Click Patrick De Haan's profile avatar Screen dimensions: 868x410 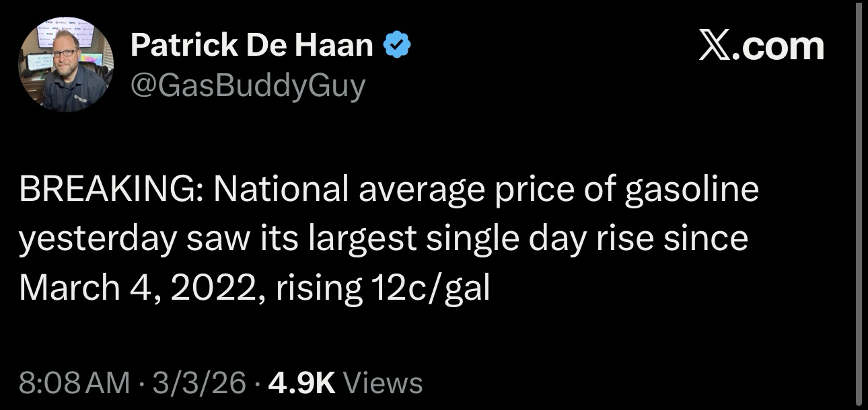pos(66,65)
